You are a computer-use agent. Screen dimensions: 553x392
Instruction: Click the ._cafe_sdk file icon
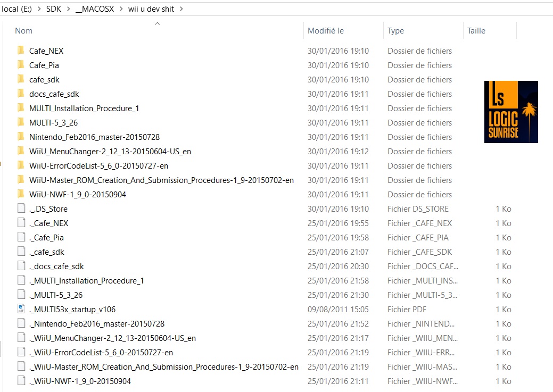[x=21, y=252]
